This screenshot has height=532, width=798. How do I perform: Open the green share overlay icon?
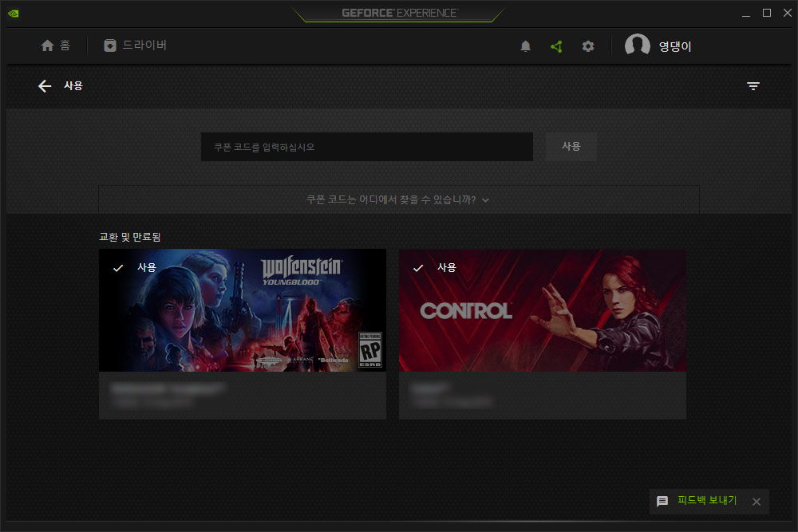(x=557, y=47)
